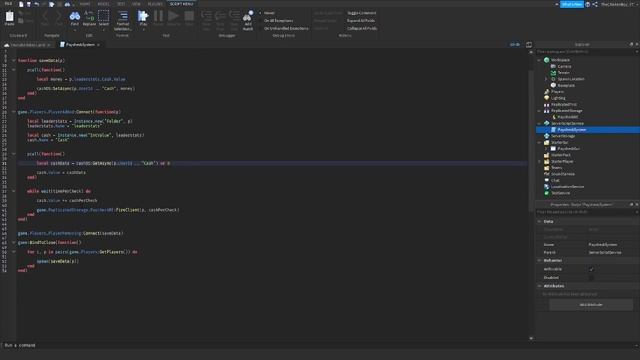
Task: Click Format Selection icon
Action: (122, 16)
